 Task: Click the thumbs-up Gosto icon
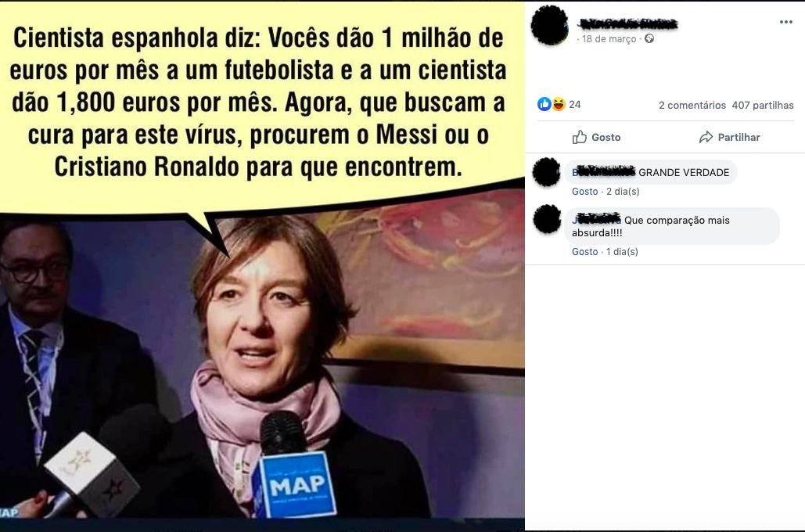(579, 137)
